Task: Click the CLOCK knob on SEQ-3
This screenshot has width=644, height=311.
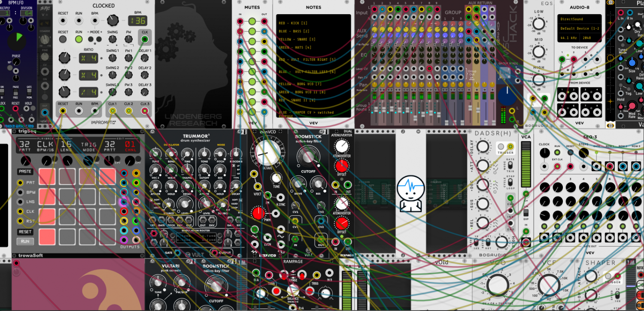Action: [x=544, y=153]
